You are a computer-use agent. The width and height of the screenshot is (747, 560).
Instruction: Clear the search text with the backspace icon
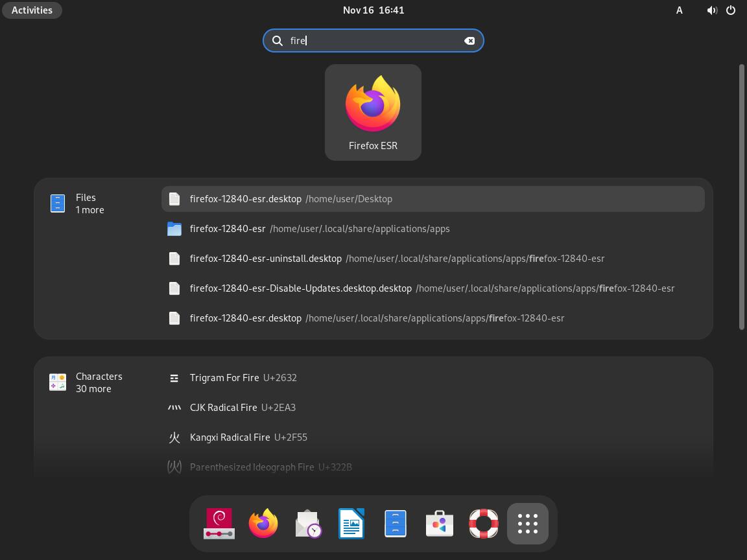pyautogui.click(x=469, y=40)
